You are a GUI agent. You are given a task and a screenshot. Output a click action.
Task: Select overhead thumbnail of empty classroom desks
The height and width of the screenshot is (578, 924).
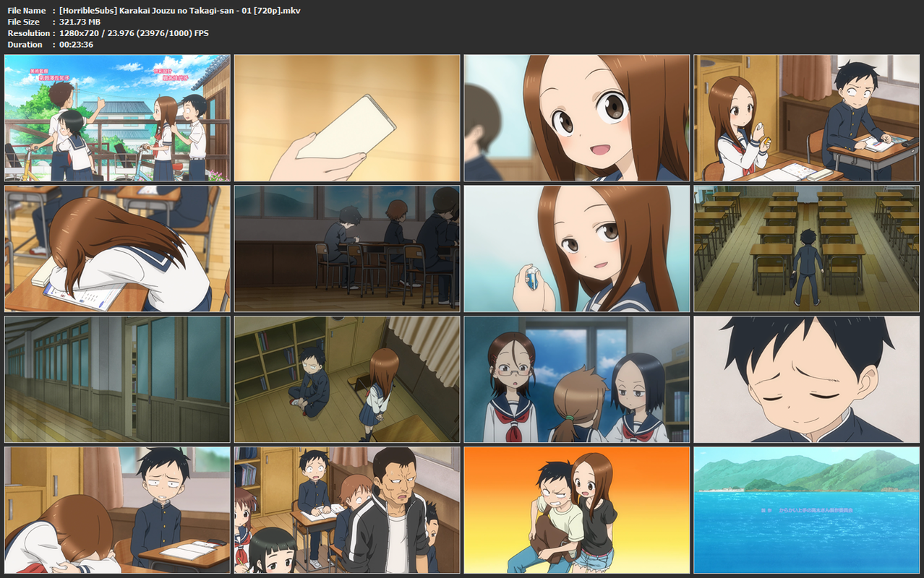tap(807, 249)
